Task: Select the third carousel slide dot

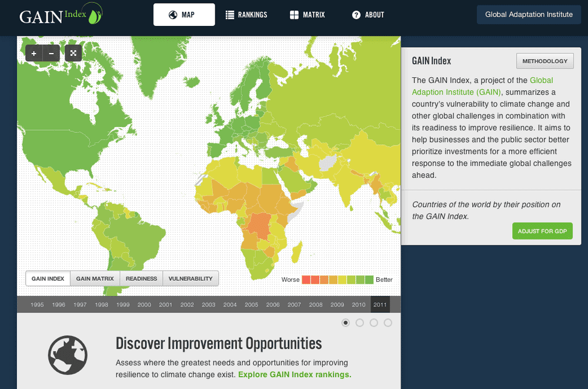Action: [374, 322]
